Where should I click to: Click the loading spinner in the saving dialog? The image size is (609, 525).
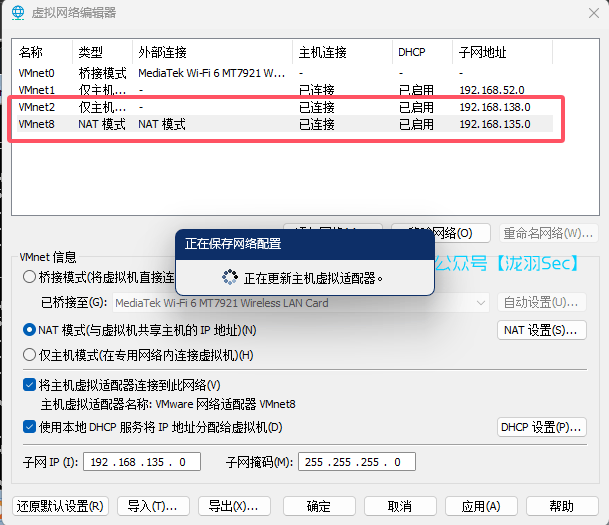(x=230, y=277)
